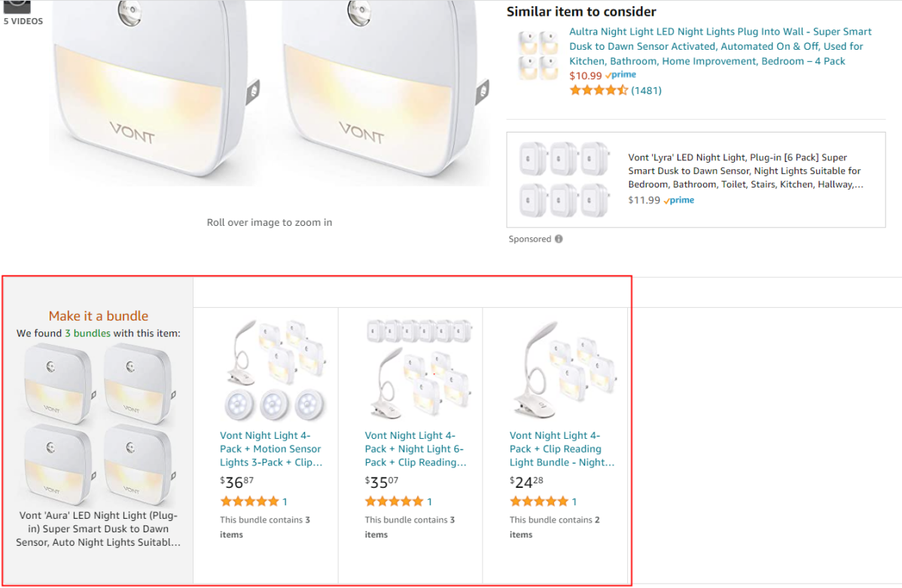The width and height of the screenshot is (902, 588).
Task: Click Aultra Night Light star rating
Action: pyautogui.click(x=599, y=90)
